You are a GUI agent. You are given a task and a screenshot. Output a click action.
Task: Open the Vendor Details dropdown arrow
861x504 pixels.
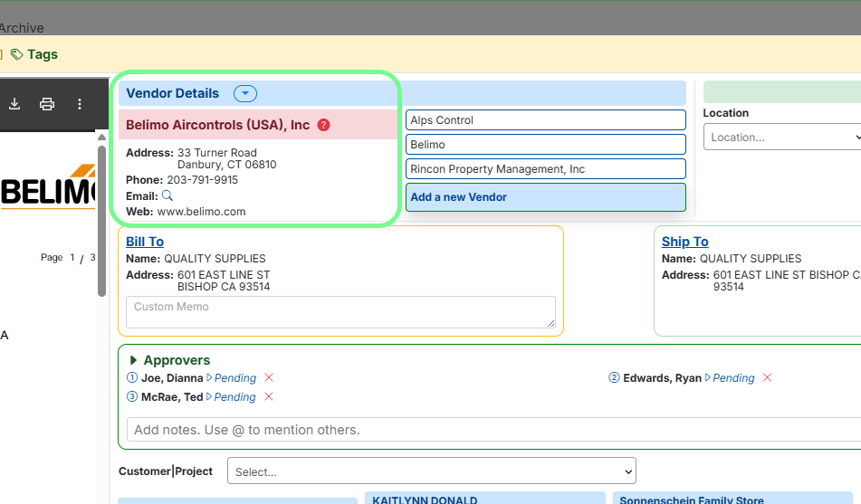tap(245, 93)
